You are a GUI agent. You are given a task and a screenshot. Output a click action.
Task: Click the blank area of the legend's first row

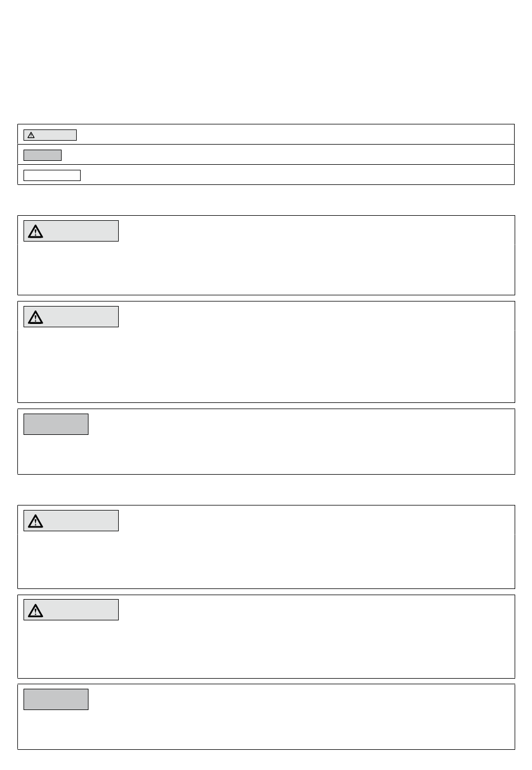(x=294, y=135)
